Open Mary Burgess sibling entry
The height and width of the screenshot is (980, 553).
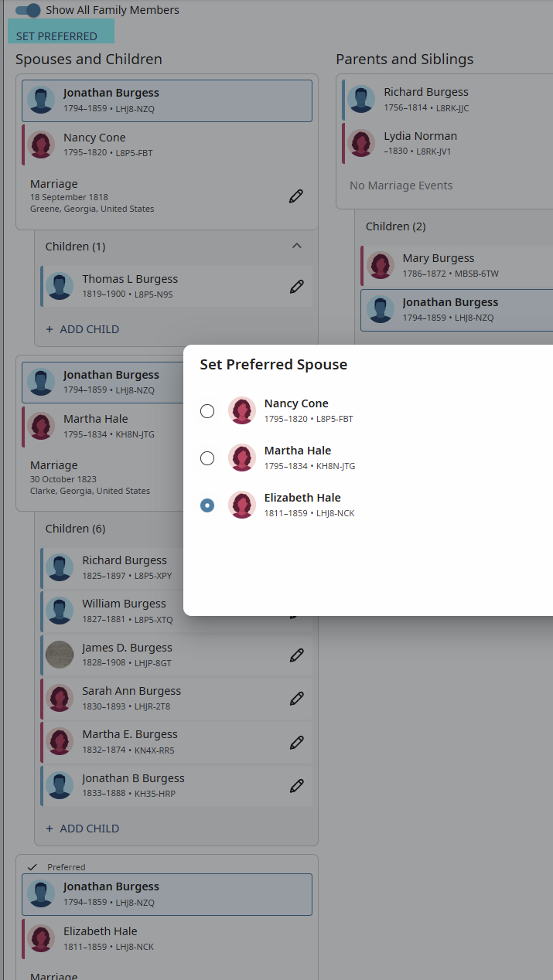point(457,265)
